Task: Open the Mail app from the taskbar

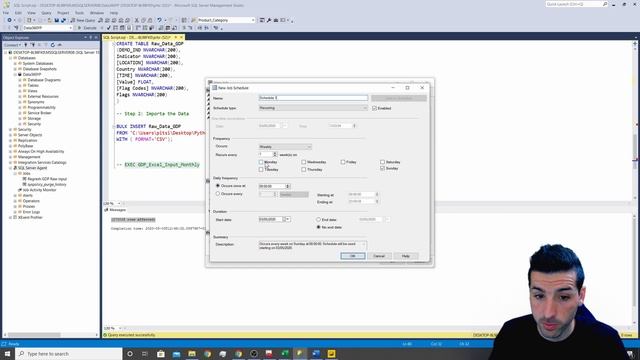Action: 176,353
